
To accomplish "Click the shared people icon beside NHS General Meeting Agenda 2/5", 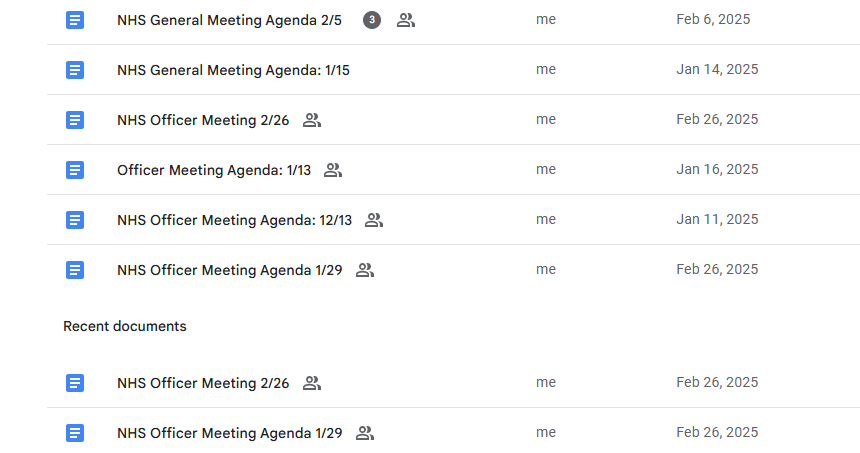I will pos(406,20).
